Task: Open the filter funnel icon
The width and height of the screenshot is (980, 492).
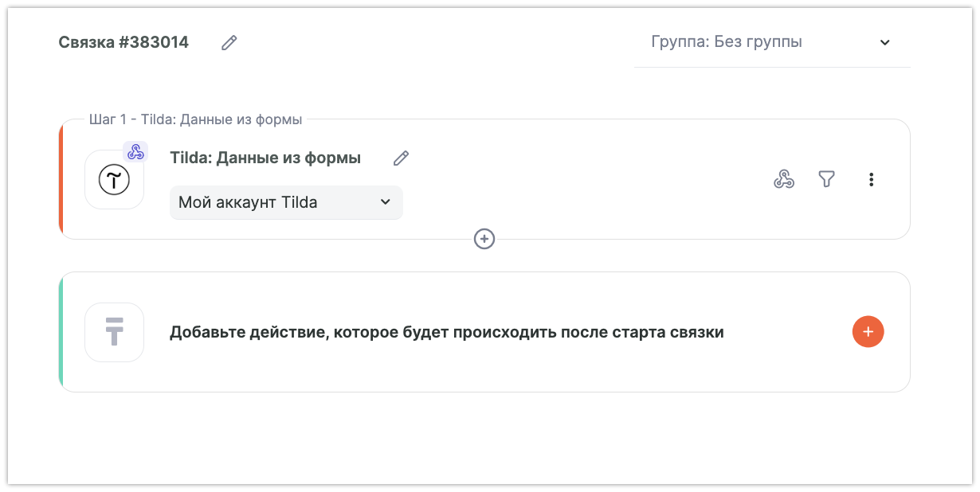Action: click(827, 180)
